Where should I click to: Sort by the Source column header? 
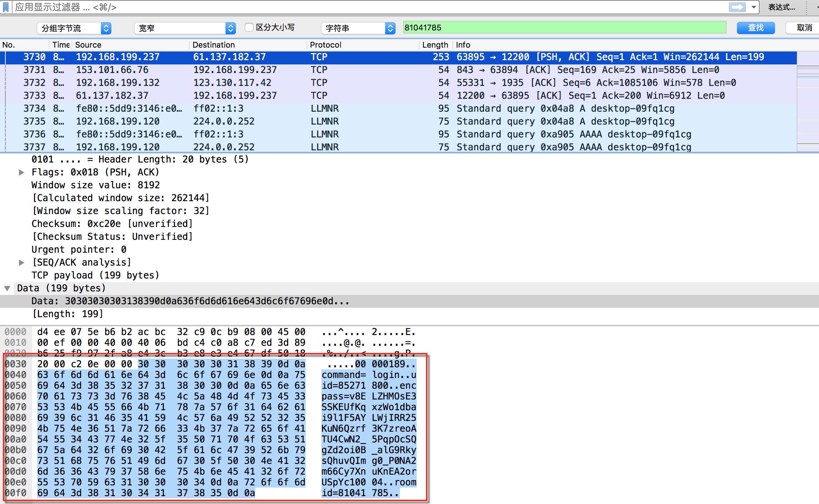point(131,45)
